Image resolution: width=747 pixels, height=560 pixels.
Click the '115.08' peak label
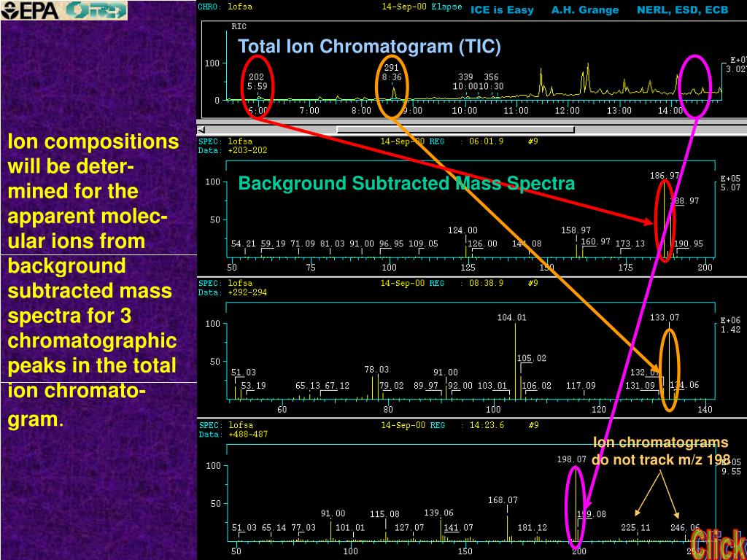coord(385,514)
